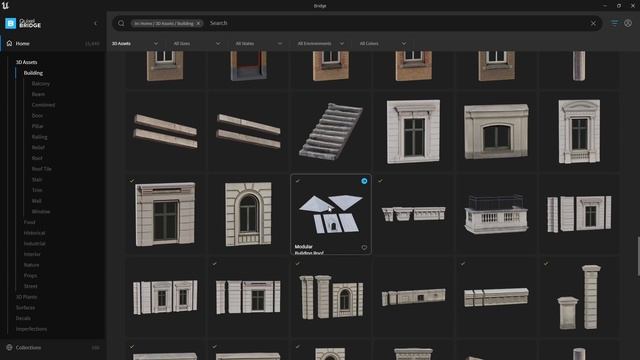Viewport: 640px width, 360px height.
Task: Open the Combined subcategory
Action: [43, 105]
